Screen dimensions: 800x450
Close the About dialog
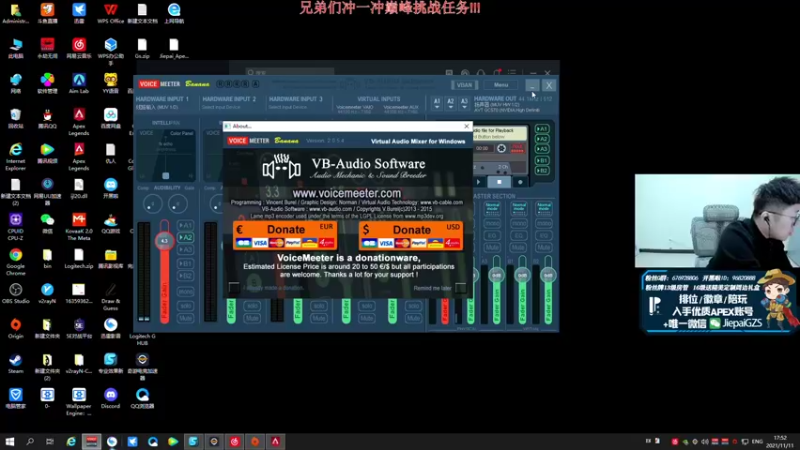point(466,126)
